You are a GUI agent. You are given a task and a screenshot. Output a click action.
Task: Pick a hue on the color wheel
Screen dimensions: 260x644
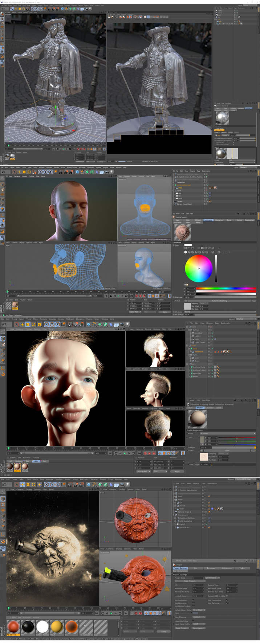199,268
